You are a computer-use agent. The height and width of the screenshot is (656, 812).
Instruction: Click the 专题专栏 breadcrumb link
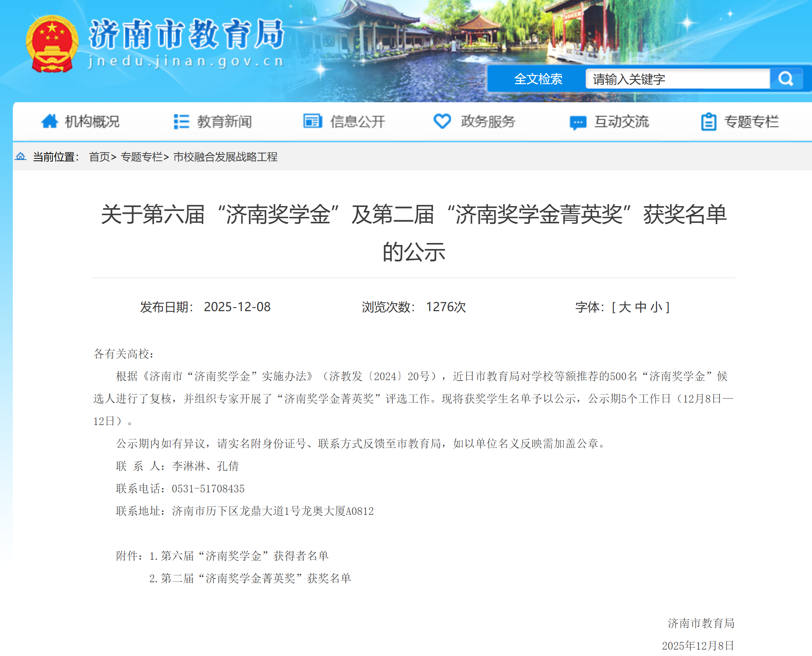click(x=141, y=157)
